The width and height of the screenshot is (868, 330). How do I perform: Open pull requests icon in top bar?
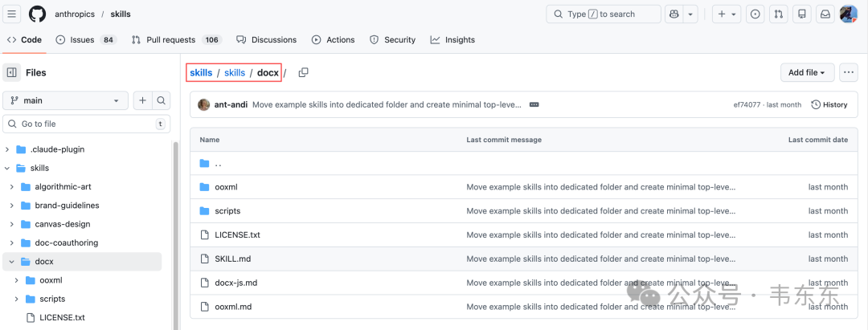pos(778,14)
